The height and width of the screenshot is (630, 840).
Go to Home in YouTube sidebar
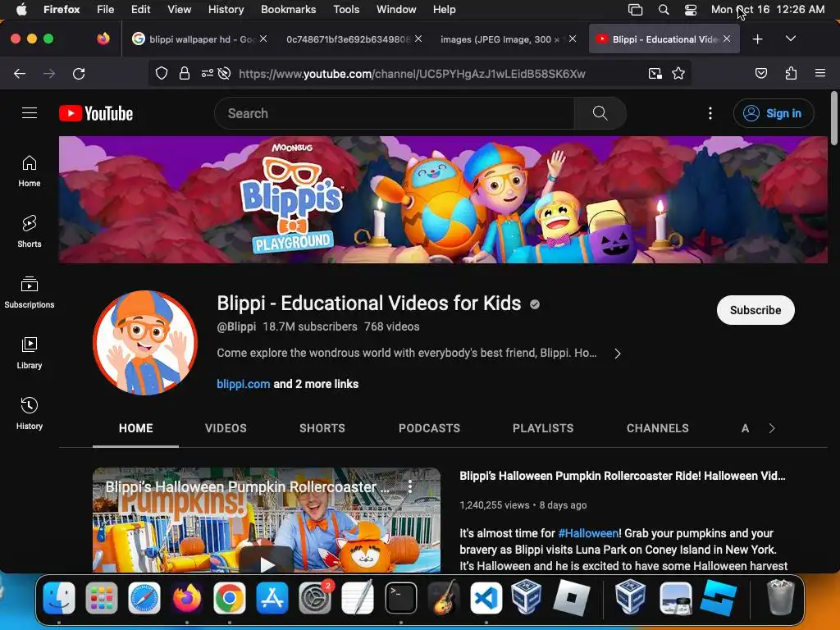coord(30,171)
